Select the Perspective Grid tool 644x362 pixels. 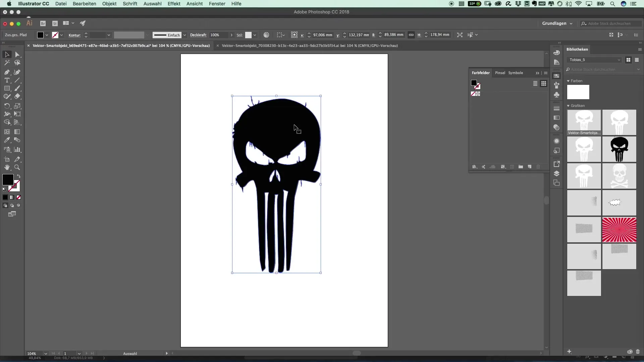pos(17,122)
